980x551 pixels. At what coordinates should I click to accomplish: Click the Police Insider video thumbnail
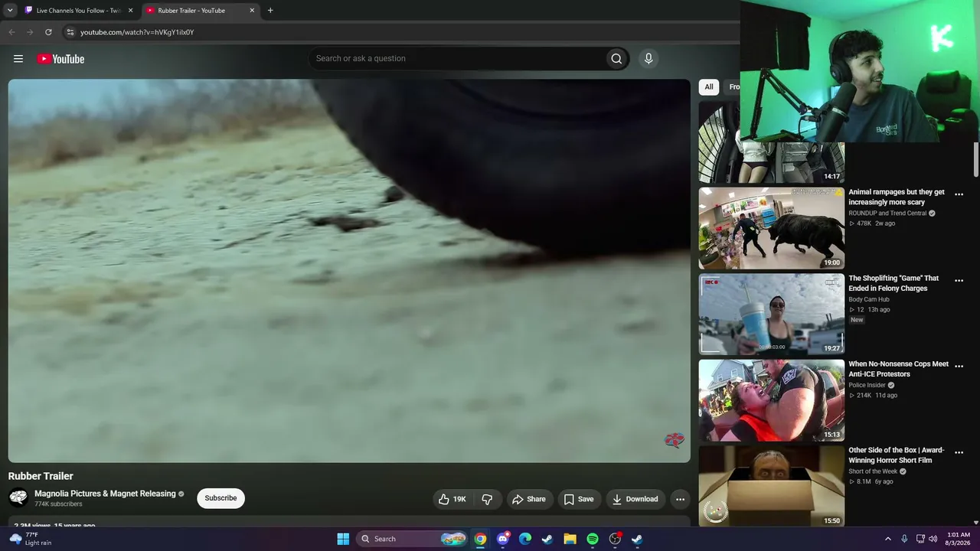772,400
